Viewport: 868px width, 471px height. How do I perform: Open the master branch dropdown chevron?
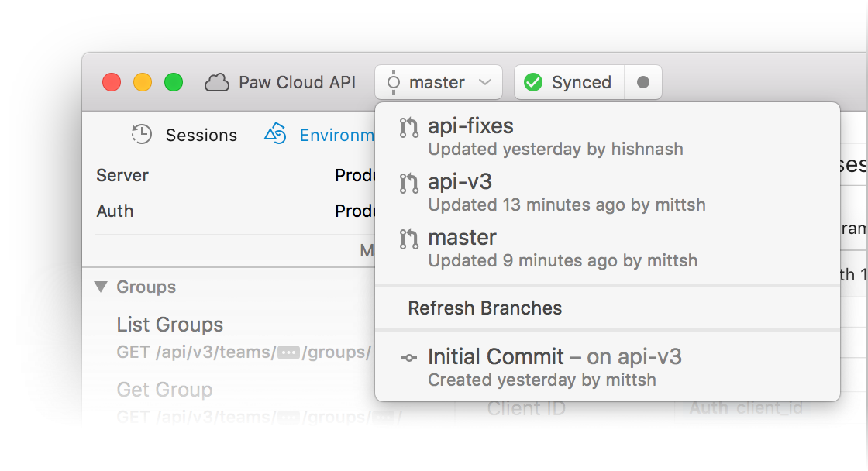484,82
